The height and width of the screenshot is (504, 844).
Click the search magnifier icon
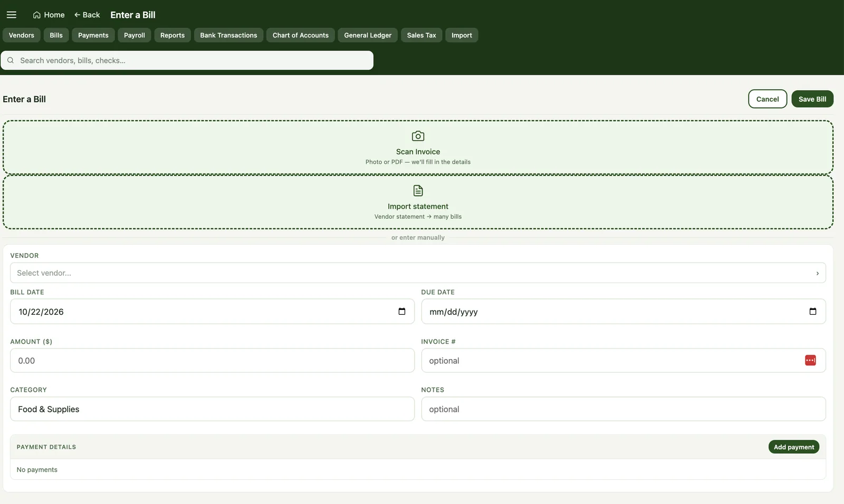(11, 61)
